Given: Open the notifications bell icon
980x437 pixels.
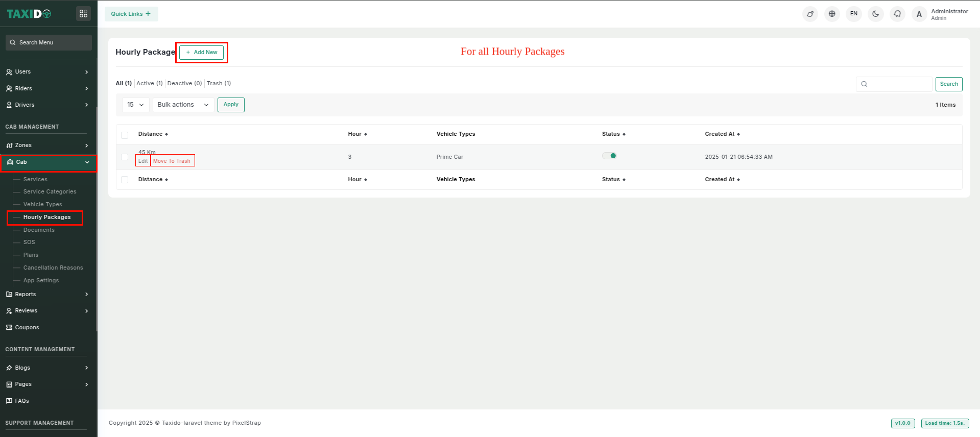Looking at the screenshot, I should [x=897, y=14].
